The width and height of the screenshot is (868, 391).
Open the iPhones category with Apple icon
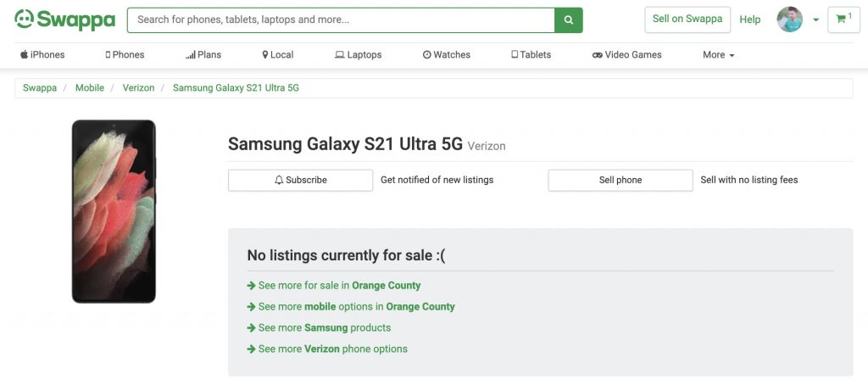click(42, 55)
